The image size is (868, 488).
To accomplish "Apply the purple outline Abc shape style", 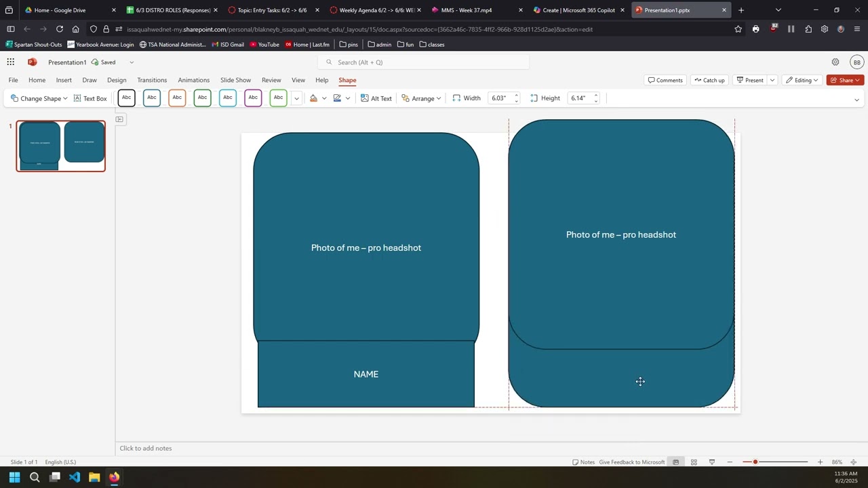I will click(x=253, y=98).
